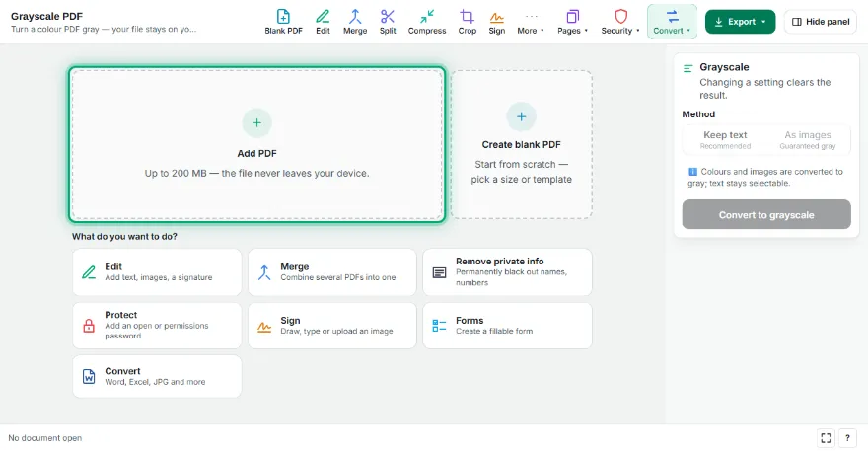Click the plus icon in Add PDF area
The width and height of the screenshot is (868, 451).
pyautogui.click(x=256, y=123)
